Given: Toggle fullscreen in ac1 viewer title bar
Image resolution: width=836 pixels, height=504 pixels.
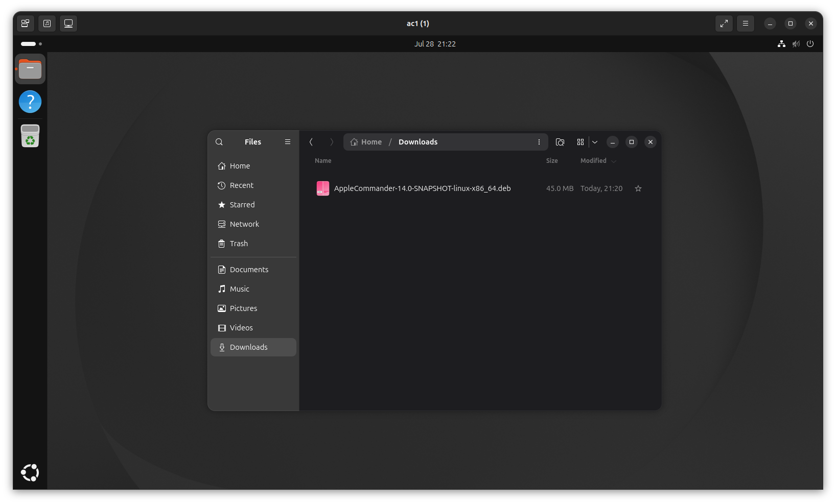Looking at the screenshot, I should tap(724, 23).
